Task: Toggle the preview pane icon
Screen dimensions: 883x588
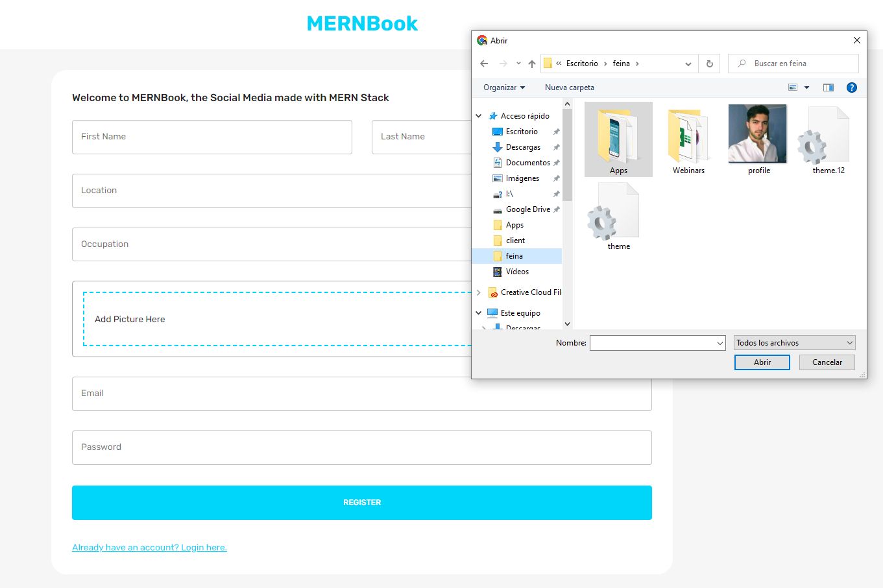Action: pos(829,88)
